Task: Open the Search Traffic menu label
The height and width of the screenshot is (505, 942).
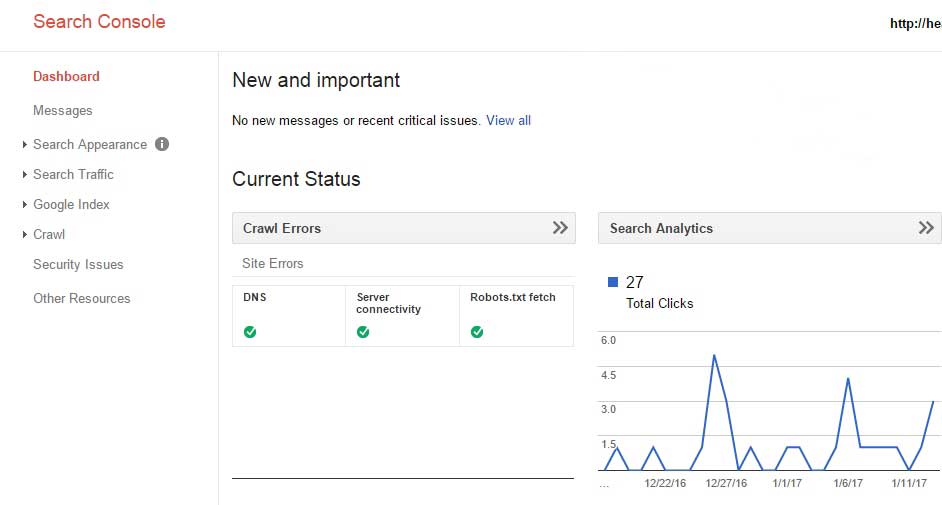Action: point(73,174)
